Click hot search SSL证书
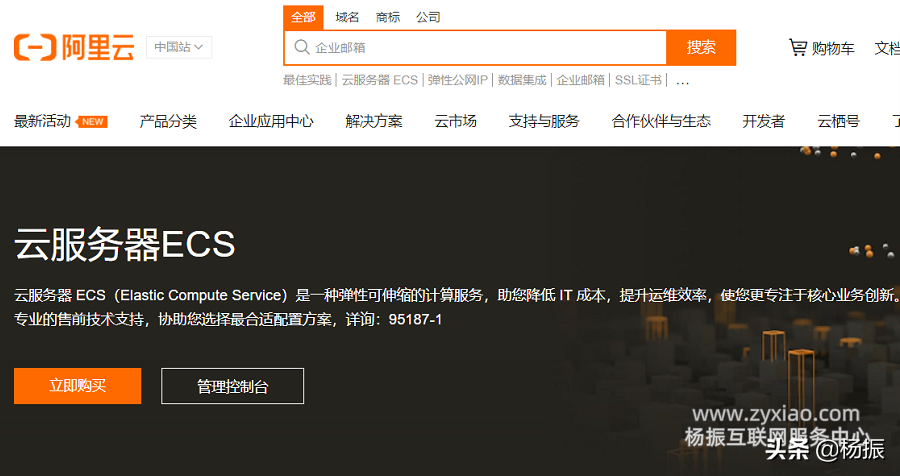900x476 pixels. 638,80
